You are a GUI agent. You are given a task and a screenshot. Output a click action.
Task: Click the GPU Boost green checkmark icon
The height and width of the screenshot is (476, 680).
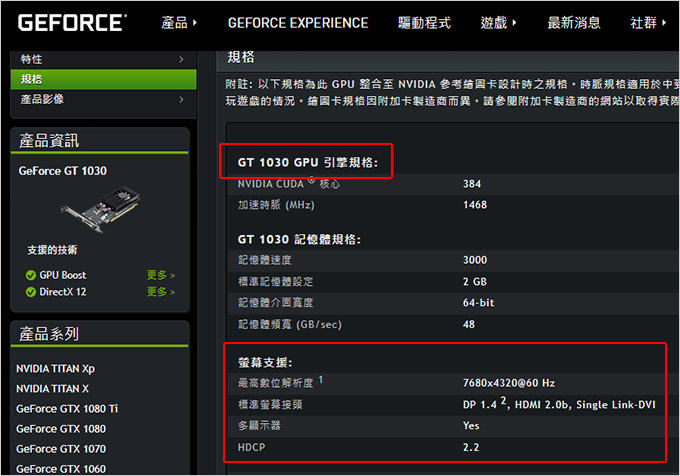click(30, 275)
